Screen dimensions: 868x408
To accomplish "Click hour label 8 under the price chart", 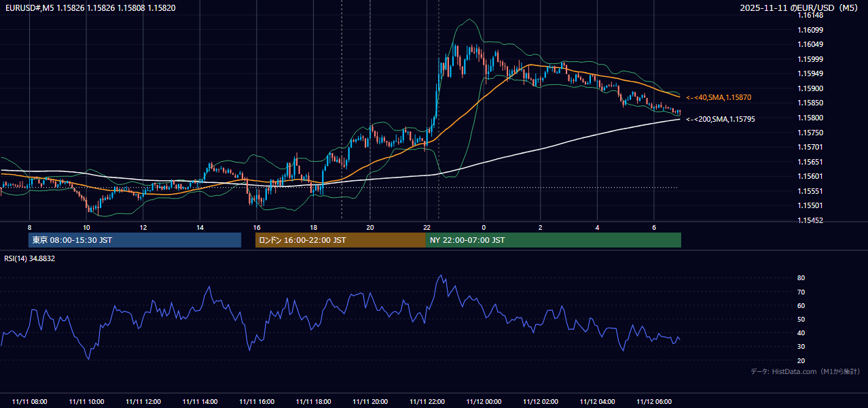I will 30,227.
